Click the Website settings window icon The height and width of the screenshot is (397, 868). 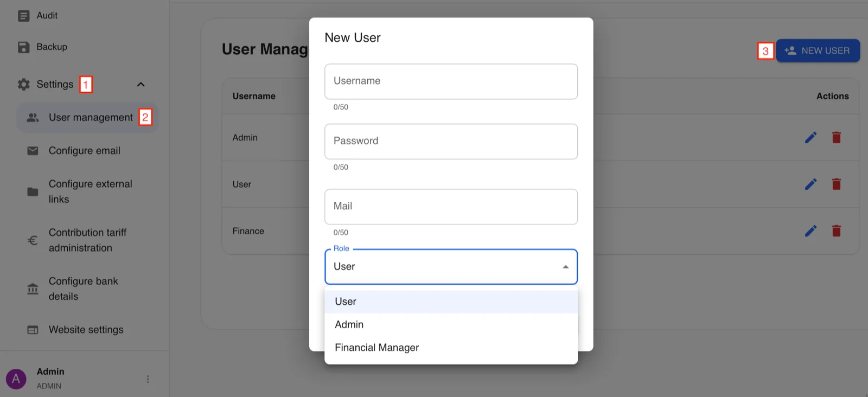tap(33, 330)
